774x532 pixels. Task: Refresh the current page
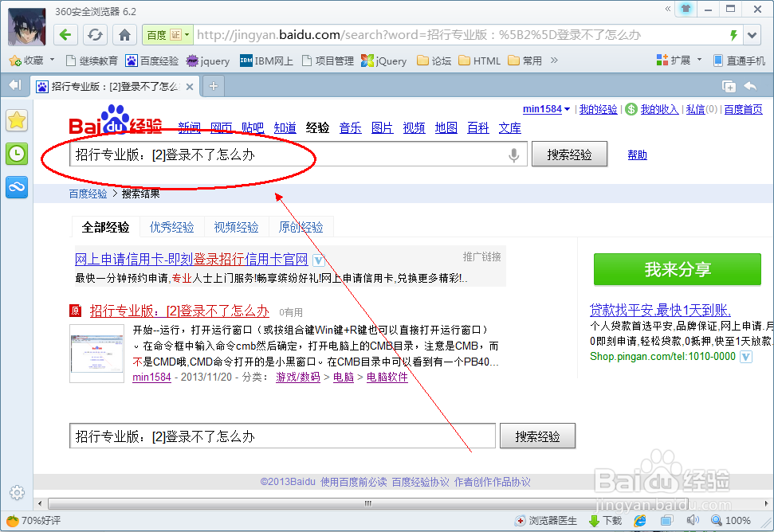pyautogui.click(x=95, y=34)
